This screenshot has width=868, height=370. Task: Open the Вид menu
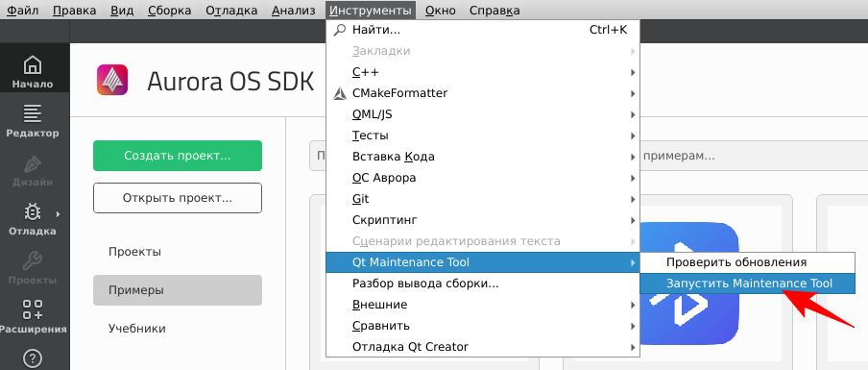122,11
